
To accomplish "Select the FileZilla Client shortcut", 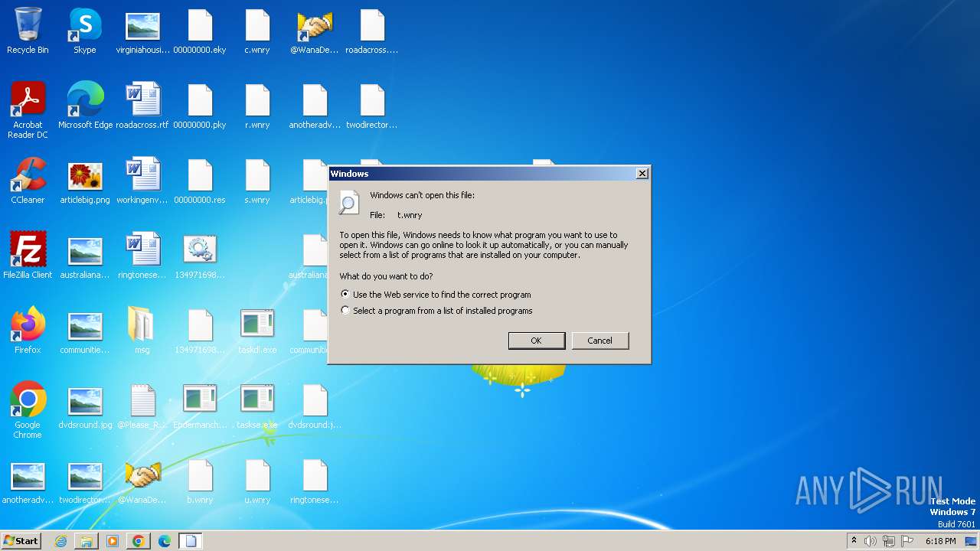I will coord(28,256).
